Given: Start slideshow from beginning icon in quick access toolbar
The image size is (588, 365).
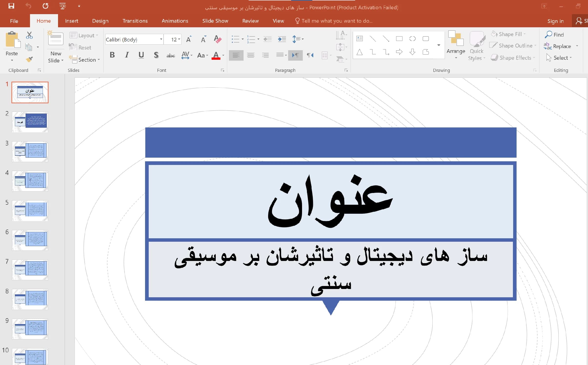Looking at the screenshot, I should (x=63, y=6).
